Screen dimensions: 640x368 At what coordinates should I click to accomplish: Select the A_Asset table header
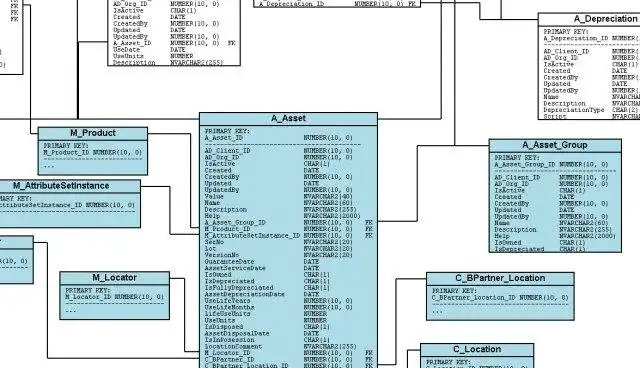tap(288, 119)
